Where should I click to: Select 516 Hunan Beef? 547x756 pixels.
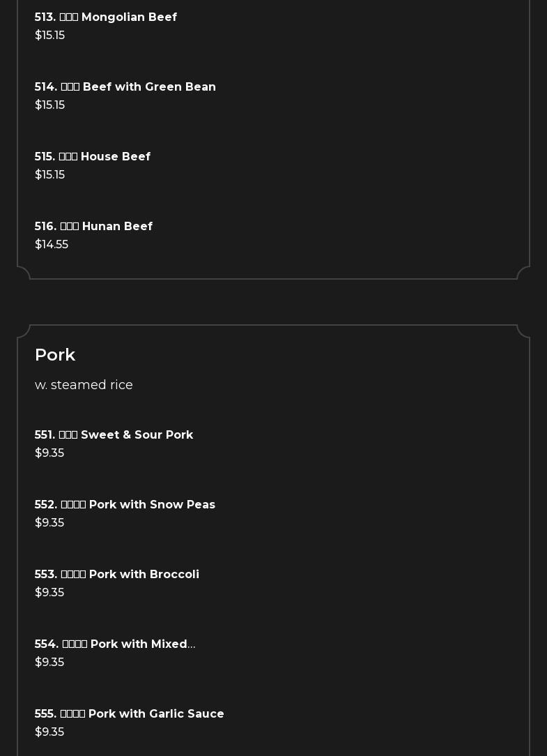pyautogui.click(x=93, y=226)
